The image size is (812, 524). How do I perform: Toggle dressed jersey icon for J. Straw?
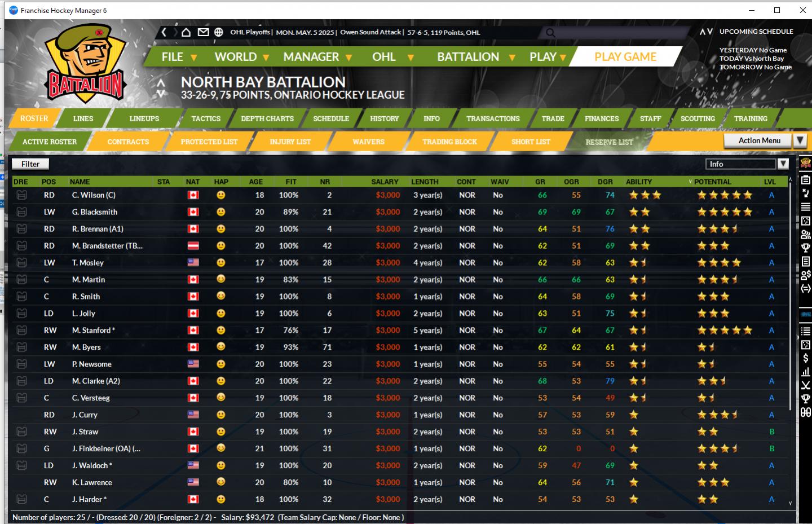click(21, 432)
